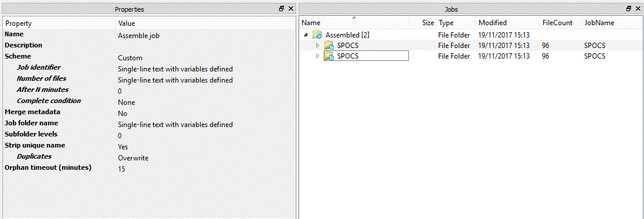Viewport: 644px width, 219px height.
Task: Expand the first SPOCS folder node
Action: tap(317, 45)
